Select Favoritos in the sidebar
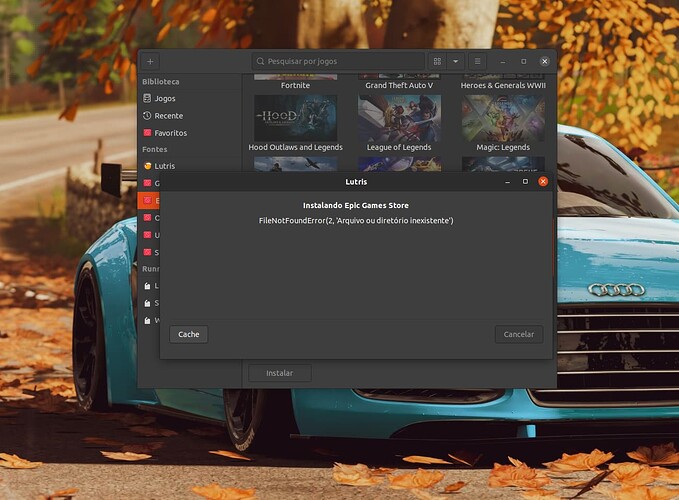Screen dimensions: 679x500 tap(189, 133)
